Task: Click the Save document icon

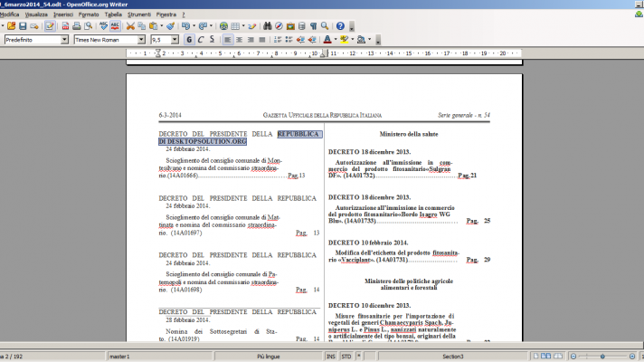Action: pyautogui.click(x=24, y=26)
